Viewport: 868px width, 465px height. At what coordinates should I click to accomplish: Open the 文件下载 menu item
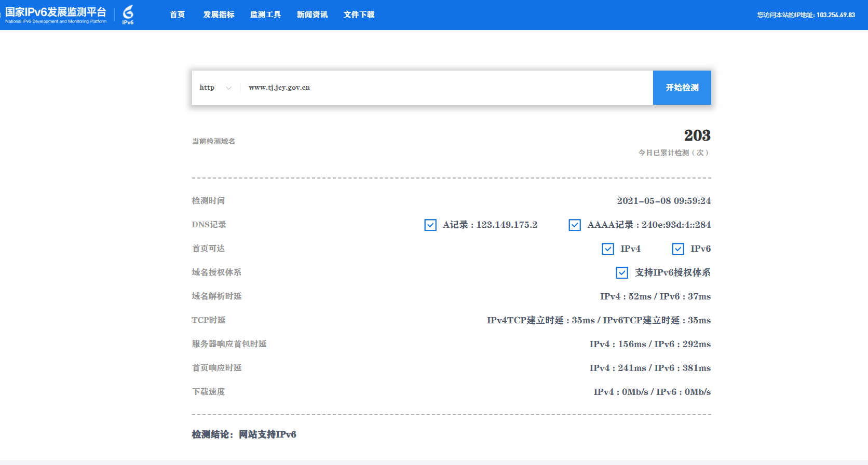pos(359,15)
